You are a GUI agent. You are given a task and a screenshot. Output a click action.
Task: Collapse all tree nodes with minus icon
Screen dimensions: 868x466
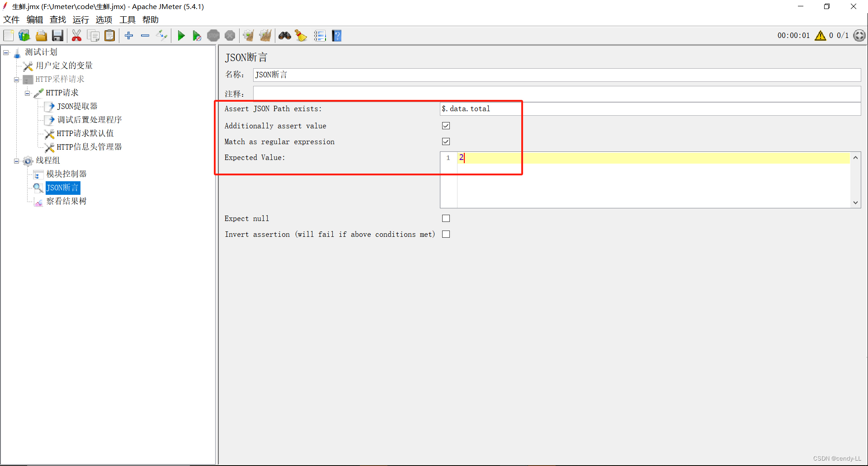[x=145, y=36]
